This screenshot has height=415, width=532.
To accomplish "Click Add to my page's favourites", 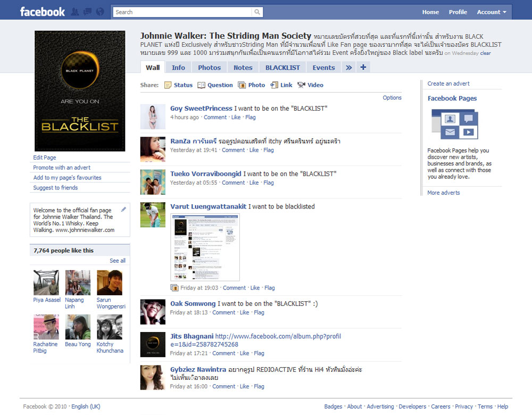I will 67,178.
